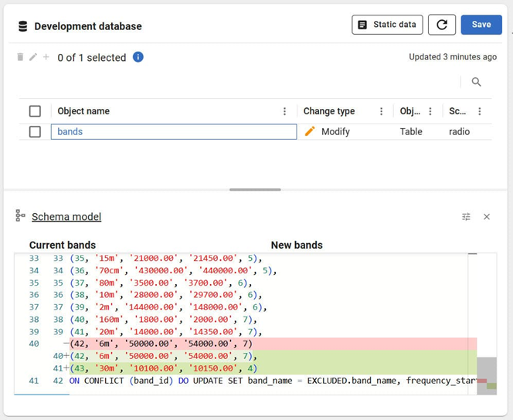This screenshot has height=420, width=513.
Task: Open the info icon next to selection count
Action: click(x=138, y=57)
